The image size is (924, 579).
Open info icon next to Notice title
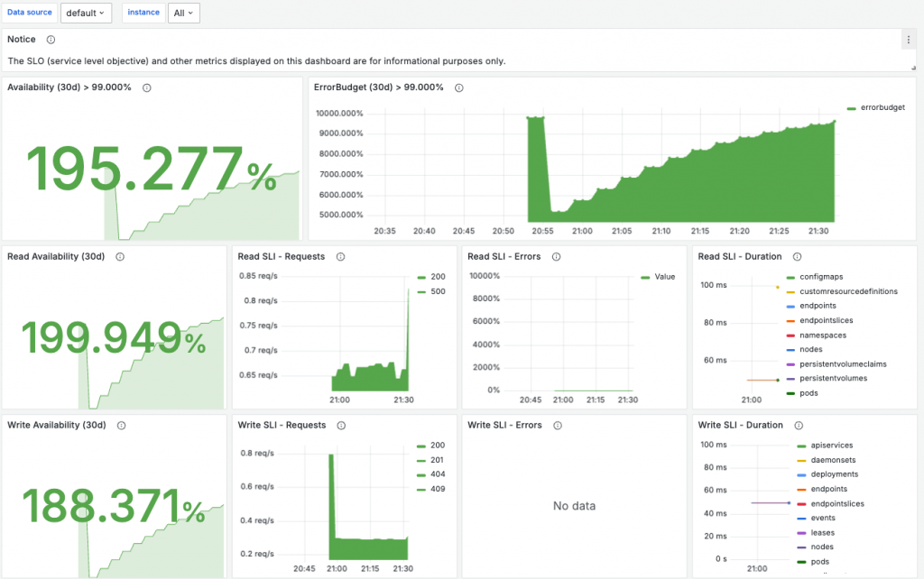51,40
